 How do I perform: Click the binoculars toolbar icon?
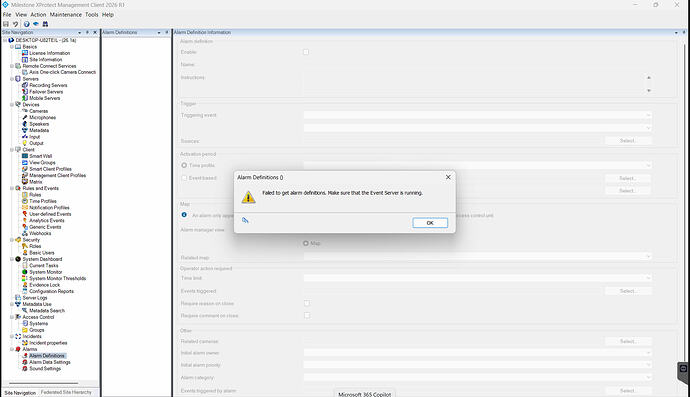(45, 24)
